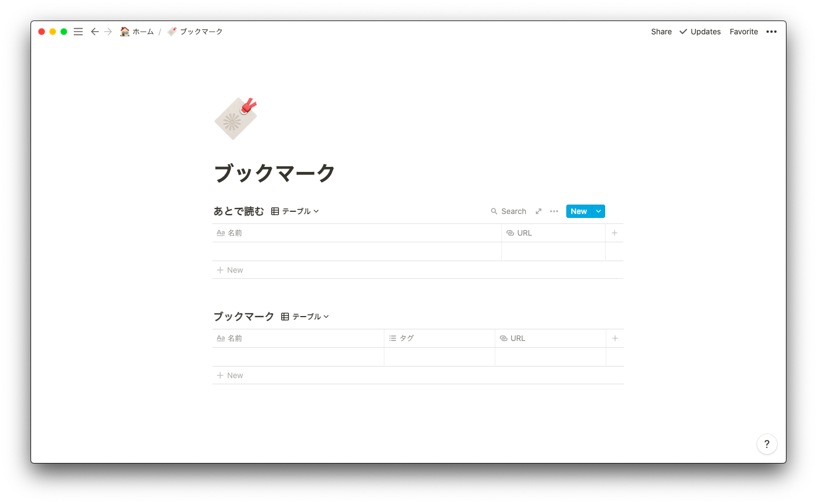Click the ブックマーク page title

pyautogui.click(x=274, y=173)
